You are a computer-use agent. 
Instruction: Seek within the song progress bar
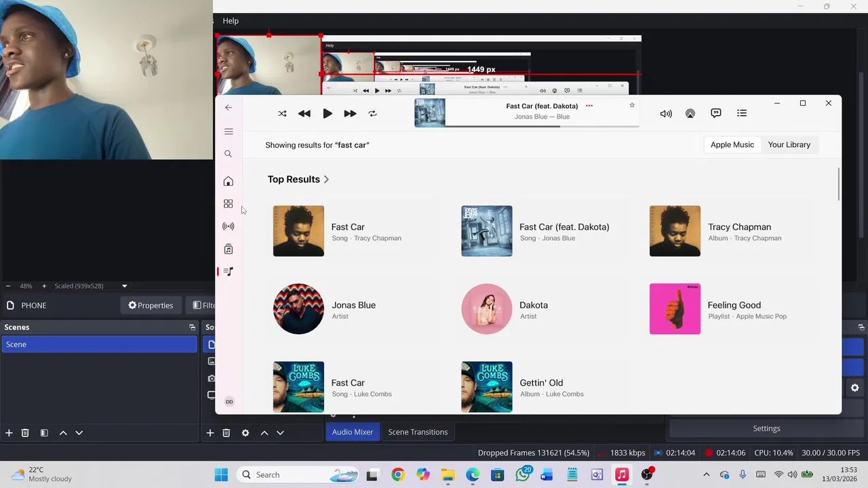click(542, 126)
